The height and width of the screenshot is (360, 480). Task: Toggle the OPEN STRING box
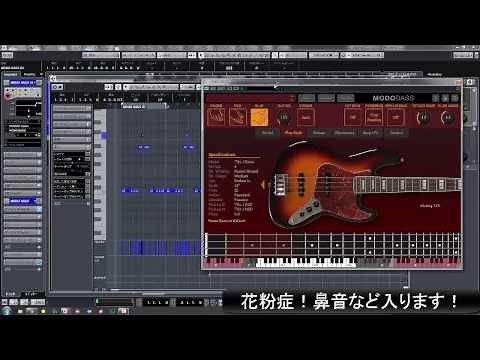coord(396,117)
